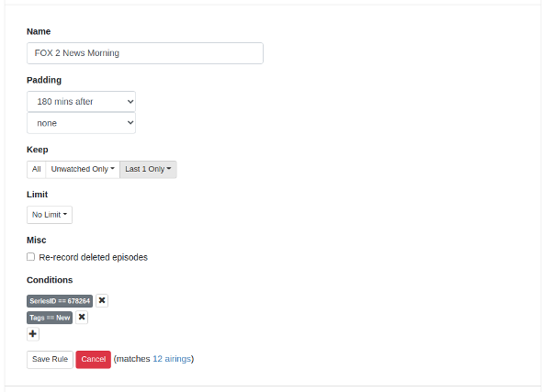Select the All keep option

coord(37,169)
